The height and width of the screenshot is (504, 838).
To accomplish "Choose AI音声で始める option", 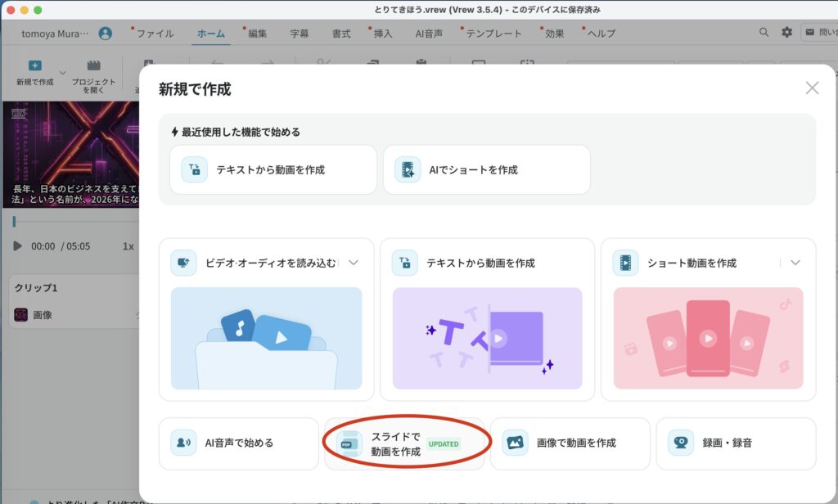I will pyautogui.click(x=238, y=443).
